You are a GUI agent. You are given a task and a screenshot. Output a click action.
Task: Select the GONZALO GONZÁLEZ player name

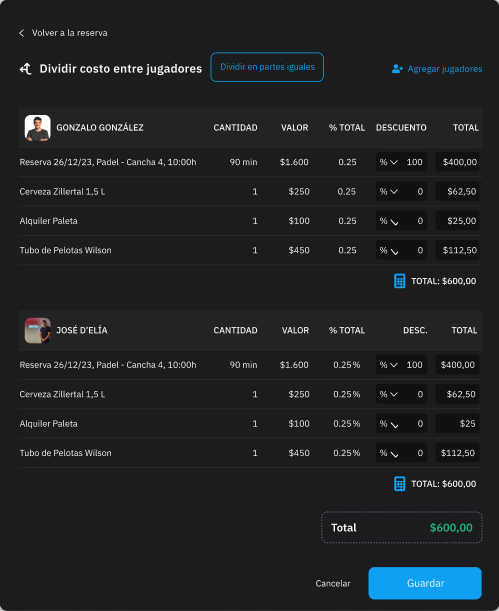[100, 128]
